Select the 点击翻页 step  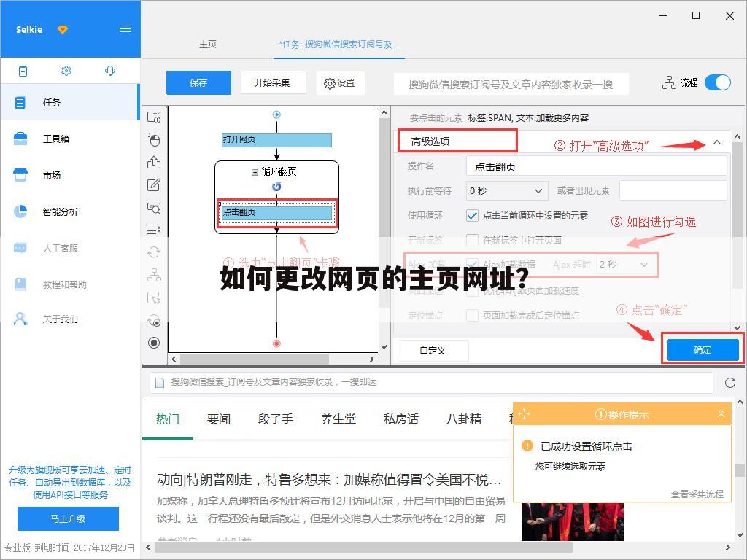[x=276, y=213]
